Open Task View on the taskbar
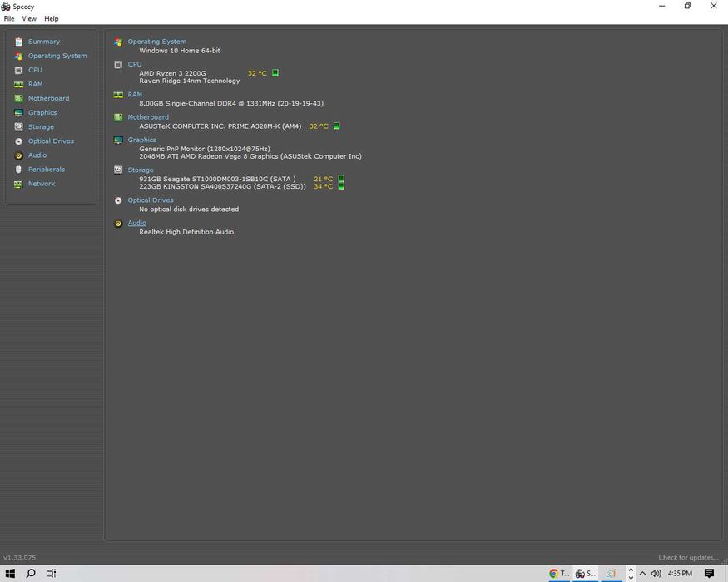This screenshot has width=728, height=582. click(x=51, y=574)
